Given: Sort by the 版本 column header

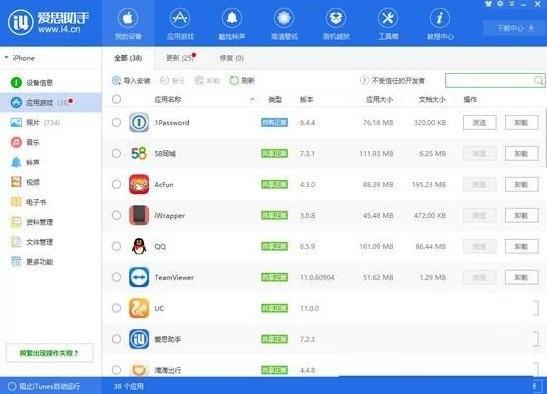Looking at the screenshot, I should tap(307, 100).
